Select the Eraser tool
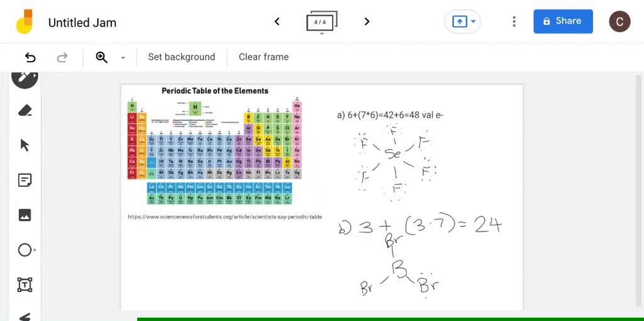Image resolution: width=644 pixels, height=321 pixels. pyautogui.click(x=25, y=110)
